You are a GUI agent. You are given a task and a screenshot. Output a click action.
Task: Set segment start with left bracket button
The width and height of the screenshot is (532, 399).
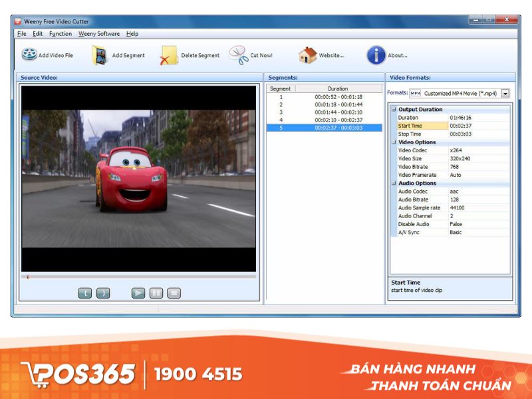[85, 293]
